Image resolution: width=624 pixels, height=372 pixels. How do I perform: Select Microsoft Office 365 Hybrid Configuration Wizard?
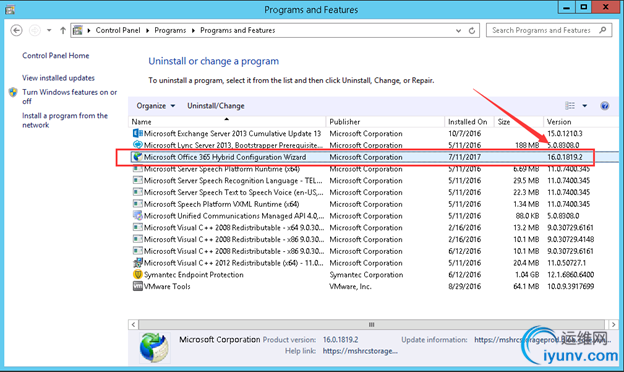[x=225, y=157]
